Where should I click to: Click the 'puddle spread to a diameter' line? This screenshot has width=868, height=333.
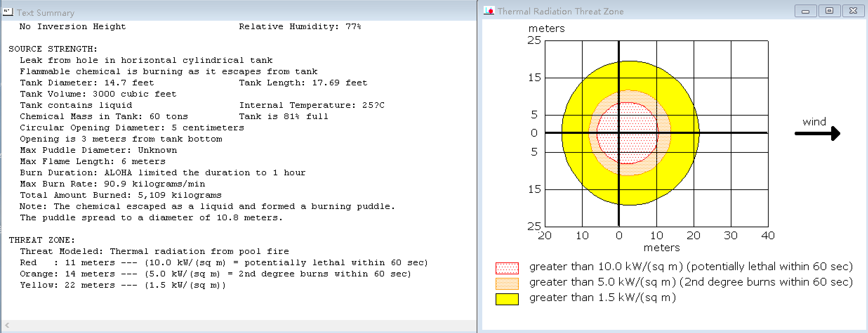point(151,217)
